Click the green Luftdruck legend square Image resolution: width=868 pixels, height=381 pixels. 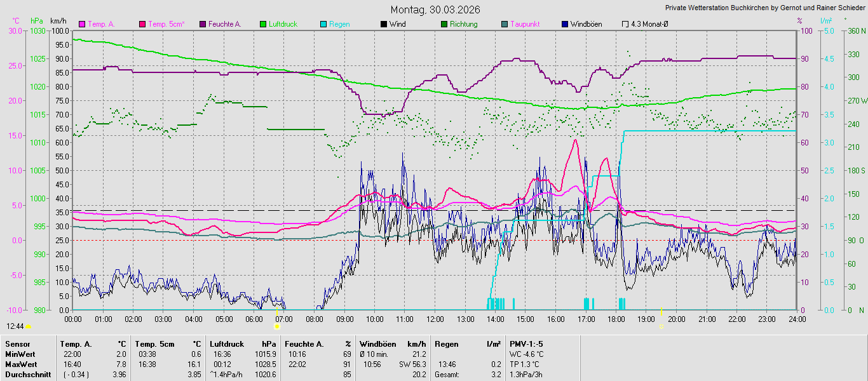[x=263, y=24]
